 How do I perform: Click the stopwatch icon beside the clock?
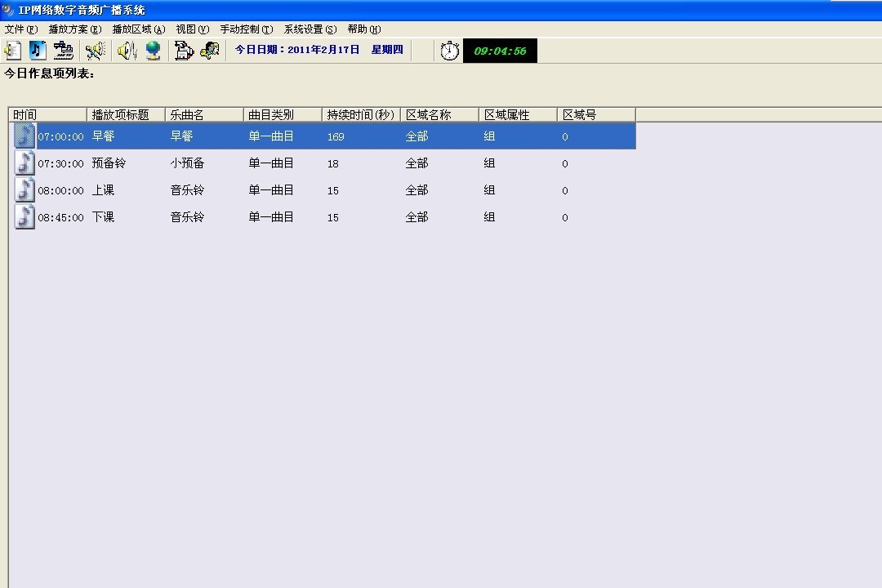(x=449, y=50)
